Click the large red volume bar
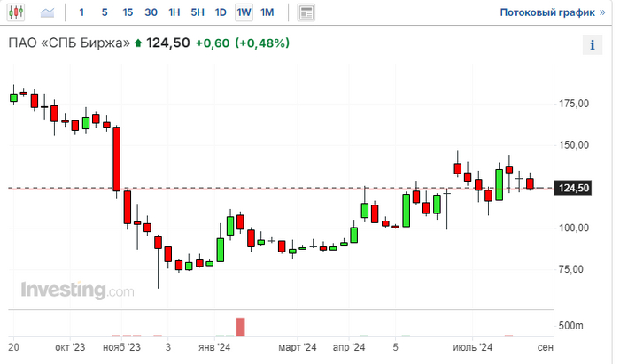 [240, 327]
